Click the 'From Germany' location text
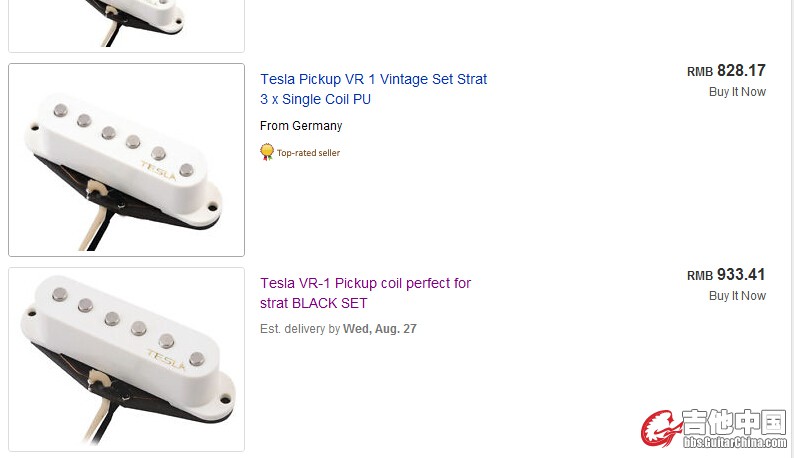This screenshot has width=794, height=458. coord(301,126)
